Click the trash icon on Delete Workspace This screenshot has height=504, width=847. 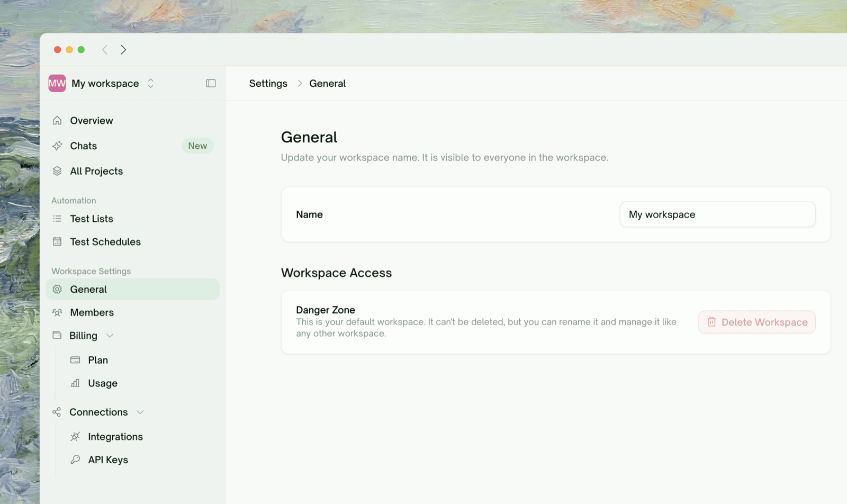[x=711, y=322]
